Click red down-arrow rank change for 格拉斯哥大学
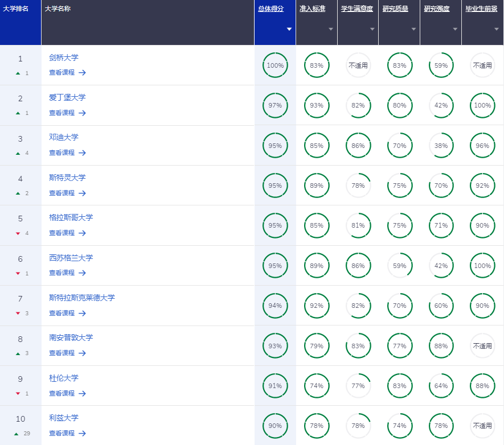The image size is (504, 445). [x=18, y=233]
